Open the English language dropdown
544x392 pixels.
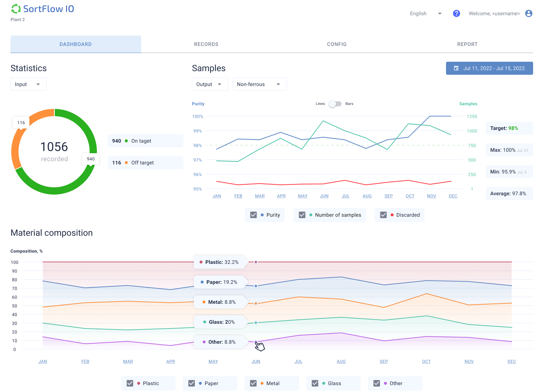pyautogui.click(x=425, y=13)
